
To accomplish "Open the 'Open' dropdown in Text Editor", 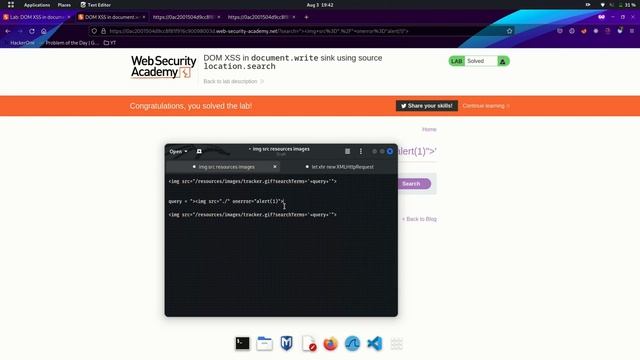I will [x=178, y=151].
